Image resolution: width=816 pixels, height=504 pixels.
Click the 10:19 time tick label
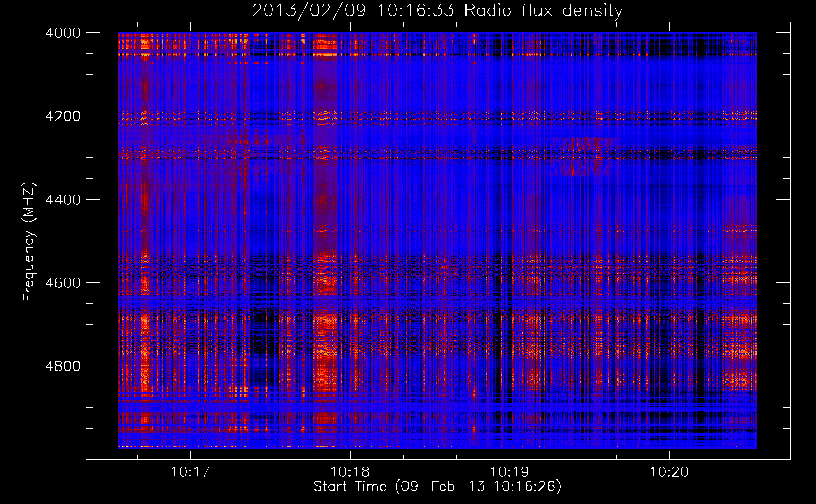510,472
